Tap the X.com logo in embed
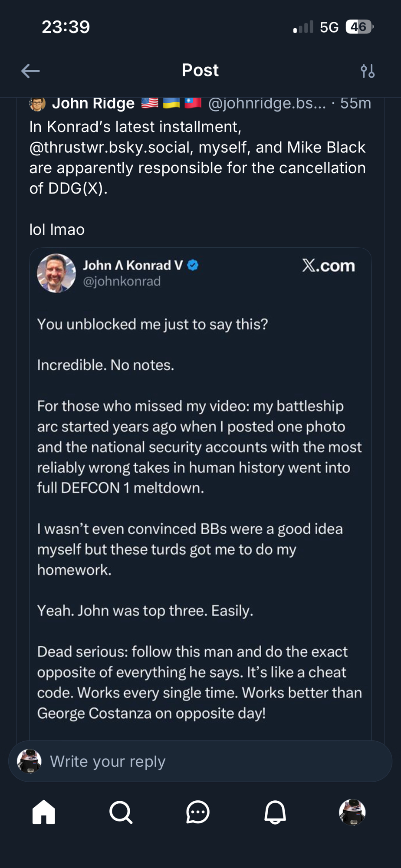Screen dimensions: 401x868 [x=329, y=265]
